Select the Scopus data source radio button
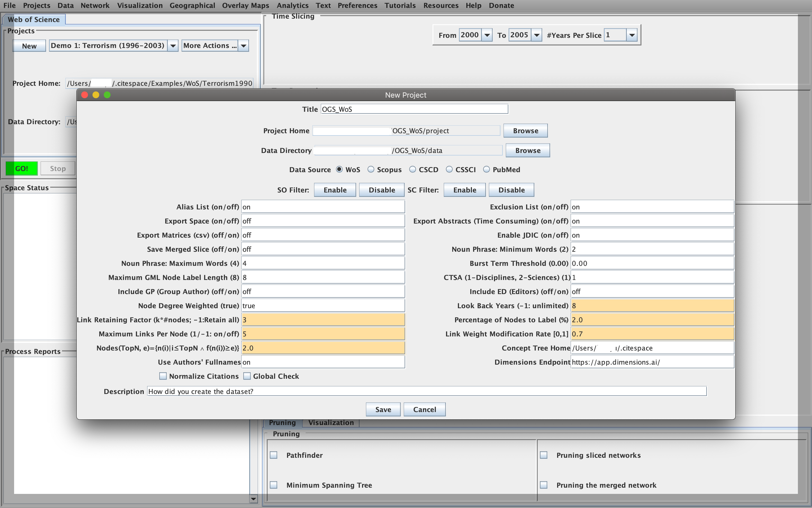Viewport: 812px width, 508px height. [x=371, y=170]
